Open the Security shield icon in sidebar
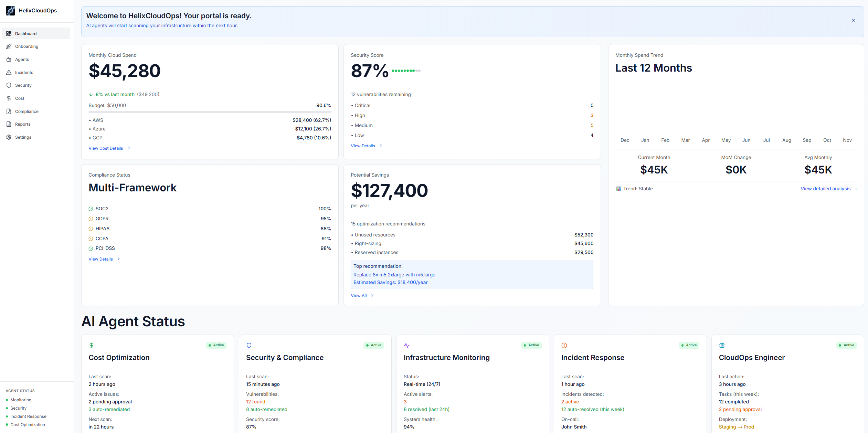 pyautogui.click(x=9, y=85)
